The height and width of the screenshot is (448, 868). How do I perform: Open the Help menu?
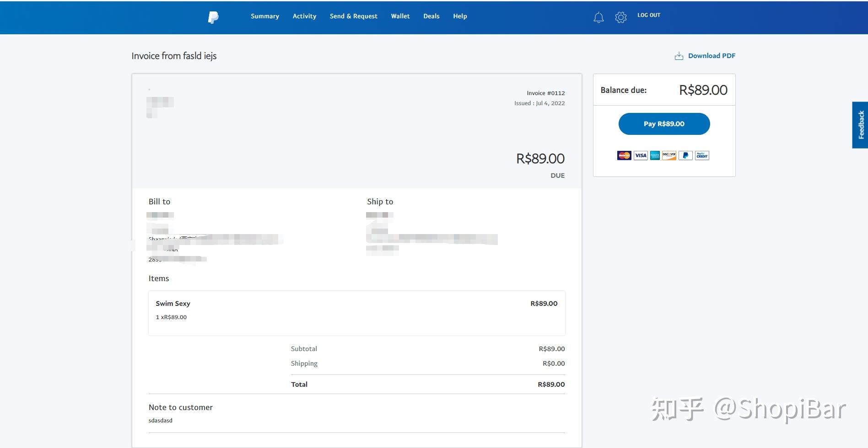coord(460,16)
